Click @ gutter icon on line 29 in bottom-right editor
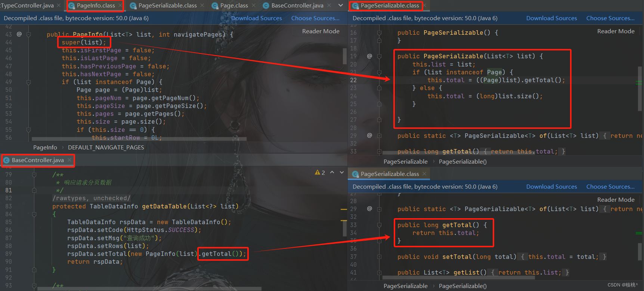 (369, 208)
